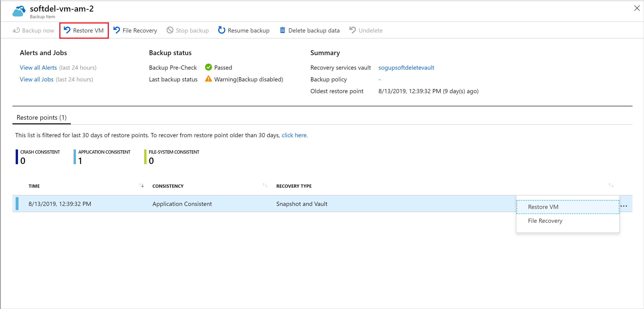644x309 pixels.
Task: Select the File Recovery context menu option
Action: coord(546,221)
